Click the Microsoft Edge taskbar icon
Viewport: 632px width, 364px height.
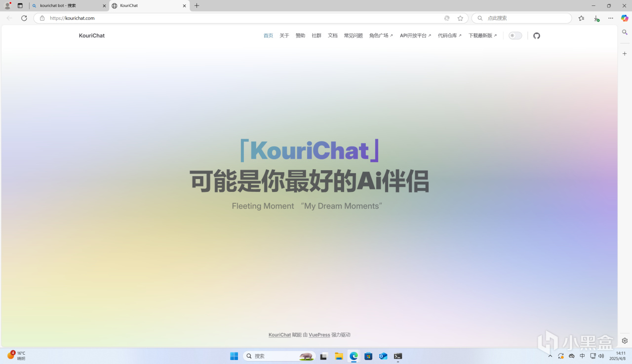pos(354,356)
